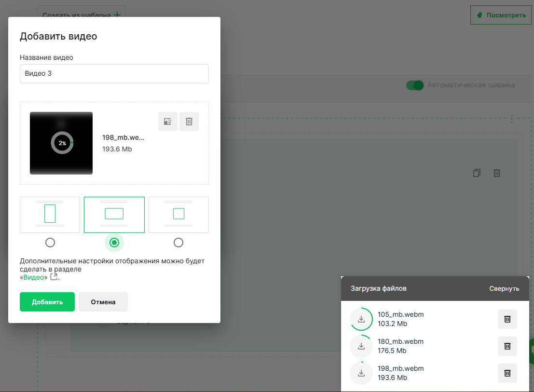
Task: Delete the 198_mb.we... video in dialog
Action: click(189, 122)
